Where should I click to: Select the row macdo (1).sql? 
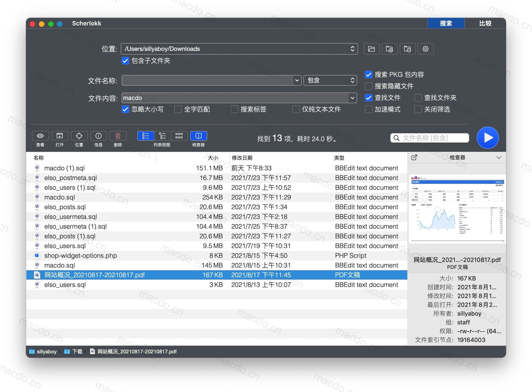click(217, 168)
